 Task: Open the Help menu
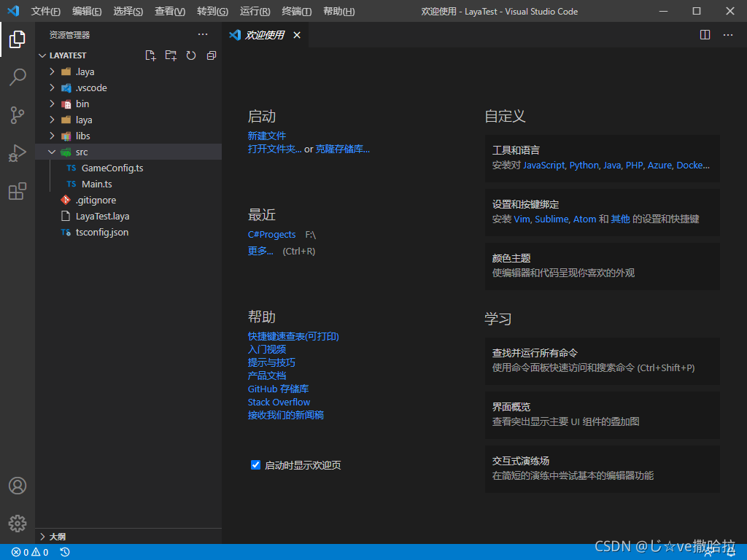tap(338, 11)
